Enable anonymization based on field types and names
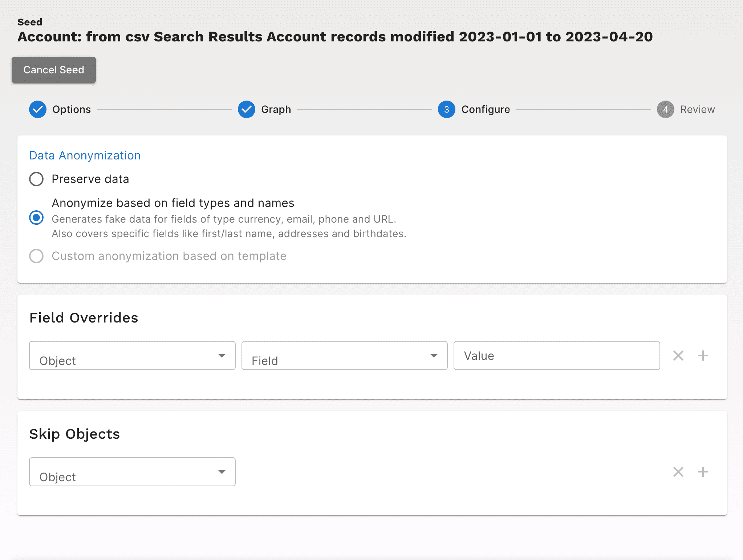 coord(36,217)
